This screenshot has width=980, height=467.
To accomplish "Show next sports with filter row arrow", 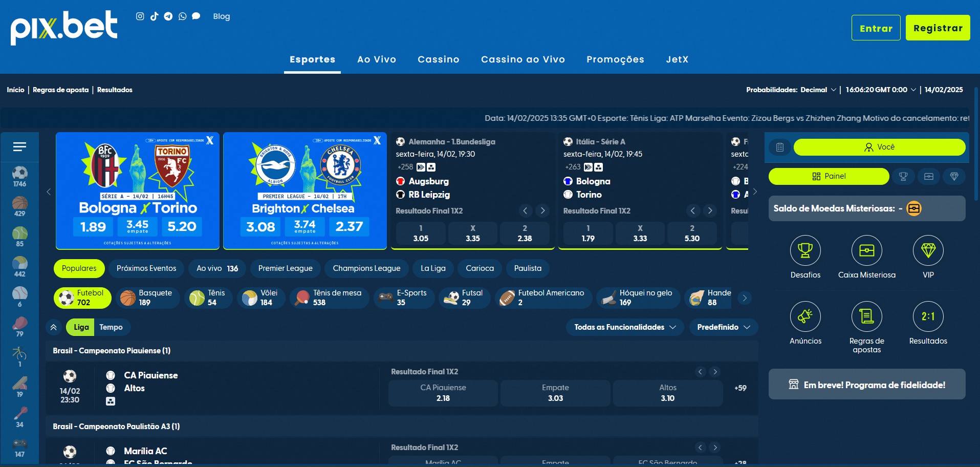I will pos(745,298).
